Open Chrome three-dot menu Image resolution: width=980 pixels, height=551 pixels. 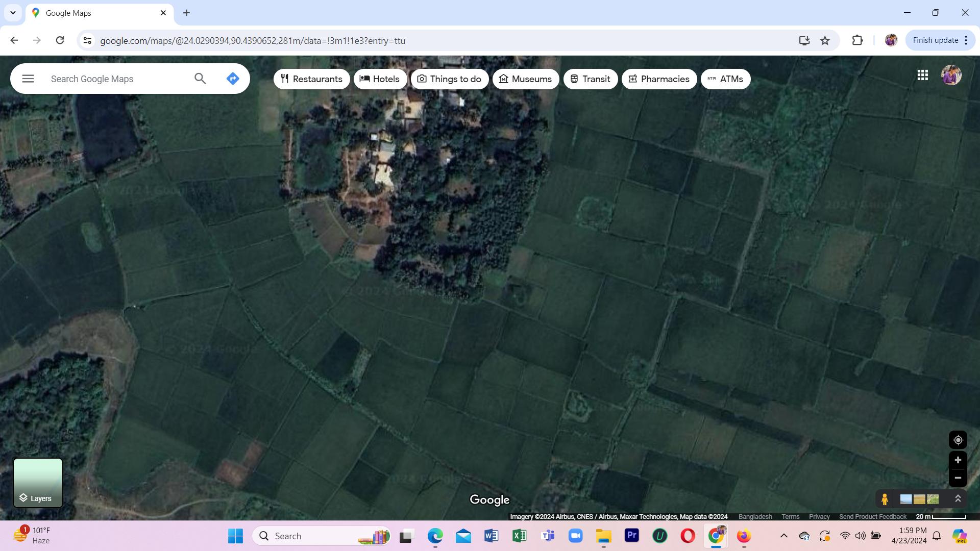point(966,40)
